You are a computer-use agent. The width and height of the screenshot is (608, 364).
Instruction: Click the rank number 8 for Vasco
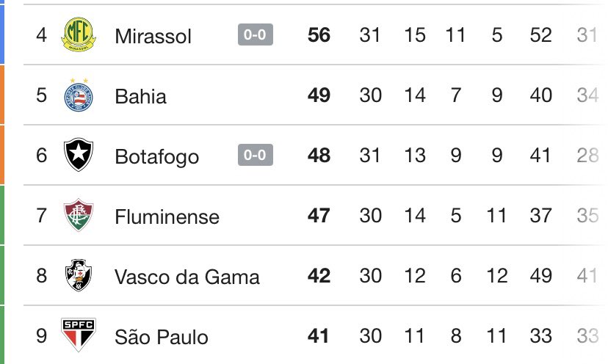[41, 277]
